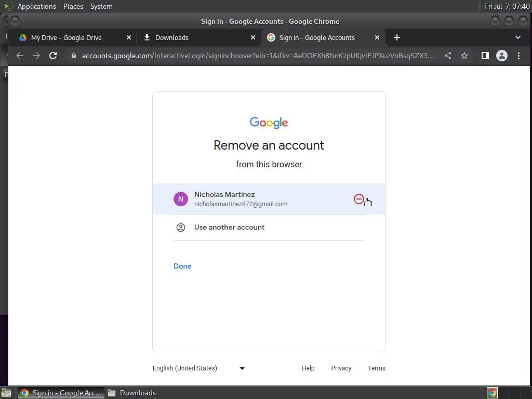Image resolution: width=532 pixels, height=399 pixels.
Task: Open the Applications menu
Action: [37, 6]
